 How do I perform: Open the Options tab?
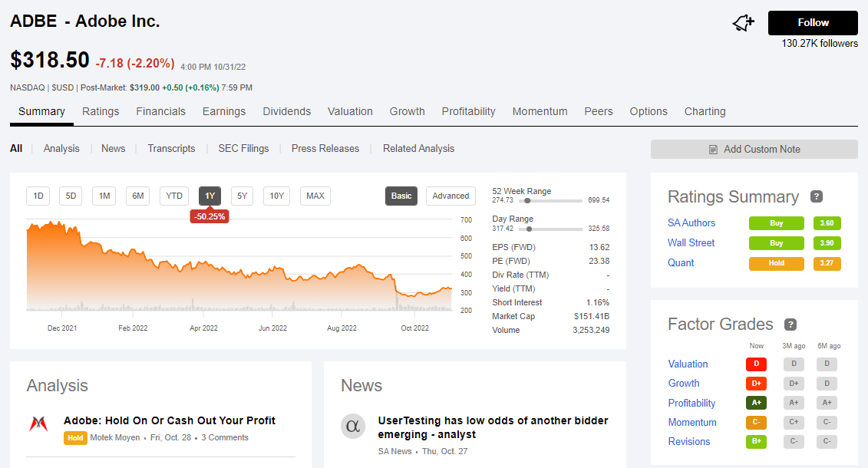coord(649,111)
